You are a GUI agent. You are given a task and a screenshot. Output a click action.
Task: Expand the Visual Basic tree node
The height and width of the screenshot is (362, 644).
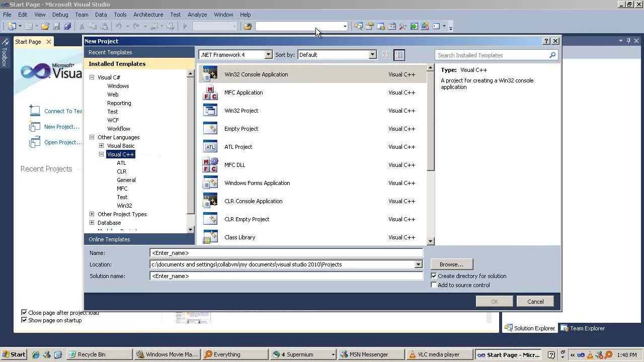point(102,146)
